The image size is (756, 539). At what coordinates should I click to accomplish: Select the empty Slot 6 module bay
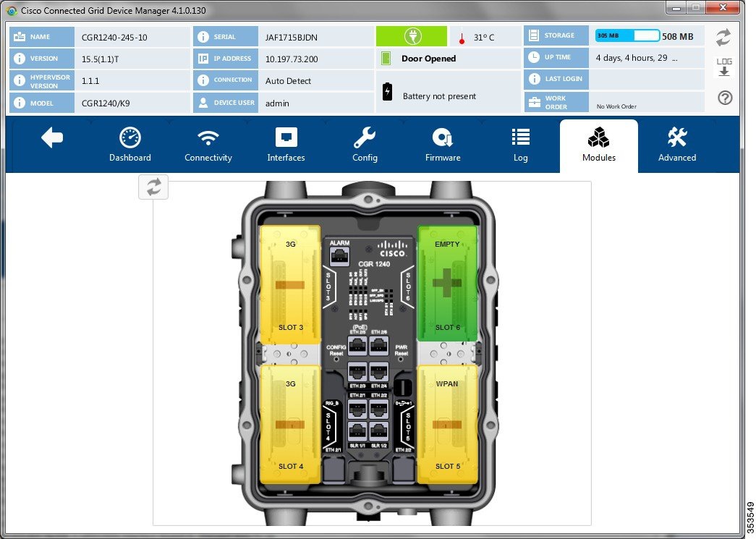pyautogui.click(x=447, y=284)
